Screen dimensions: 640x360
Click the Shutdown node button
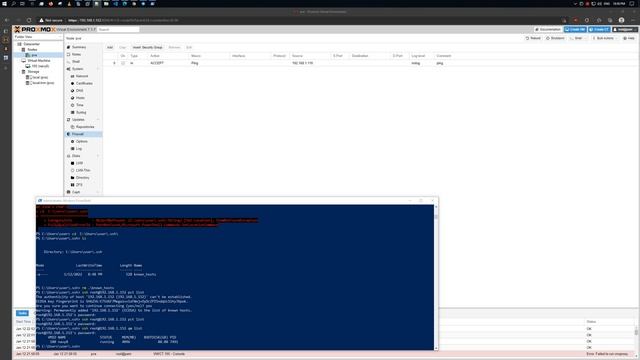(556, 38)
